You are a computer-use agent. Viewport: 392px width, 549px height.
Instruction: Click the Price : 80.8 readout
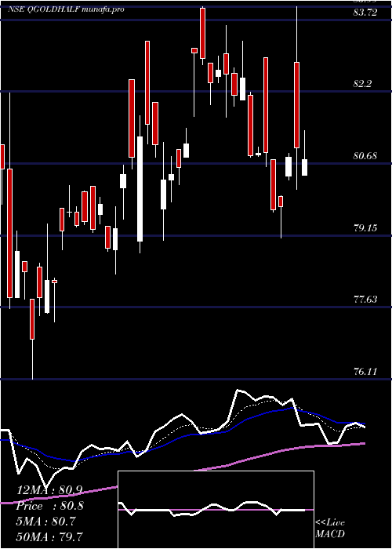coord(49,506)
